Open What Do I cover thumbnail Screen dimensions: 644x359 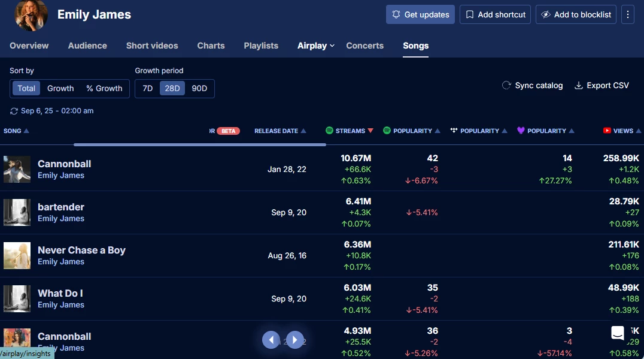tap(17, 298)
